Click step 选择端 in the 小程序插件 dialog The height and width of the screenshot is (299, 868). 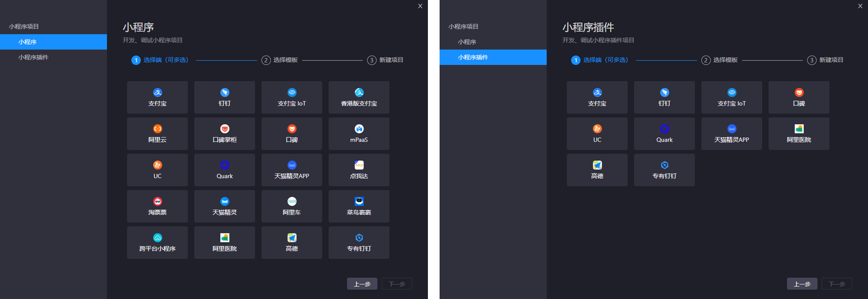coord(599,60)
